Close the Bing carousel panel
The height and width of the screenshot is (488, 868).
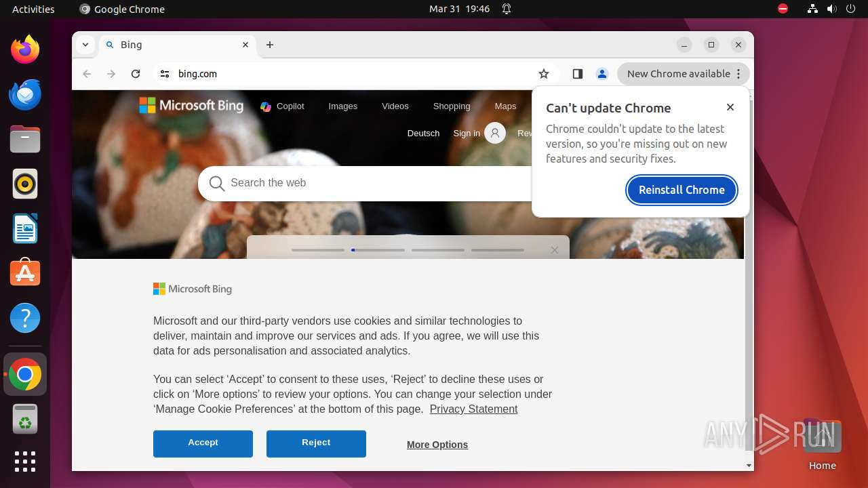[555, 250]
